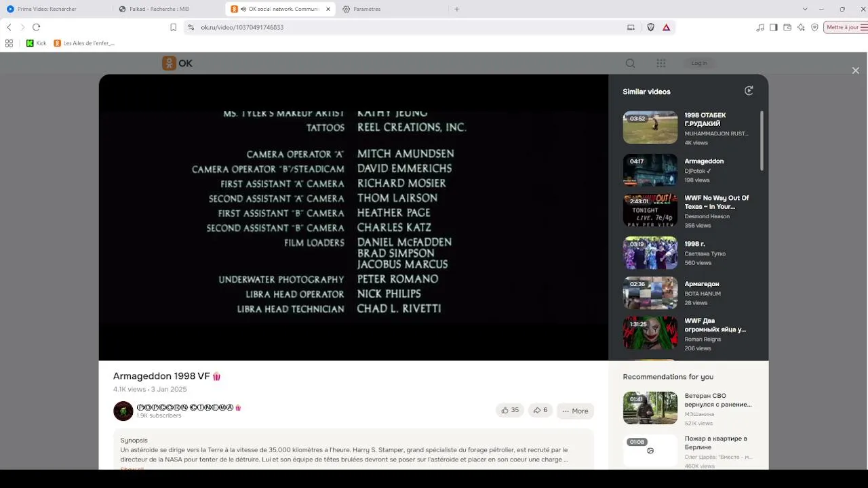Click the uploader name "Desmond Heason"
The image size is (868, 488).
(x=707, y=217)
